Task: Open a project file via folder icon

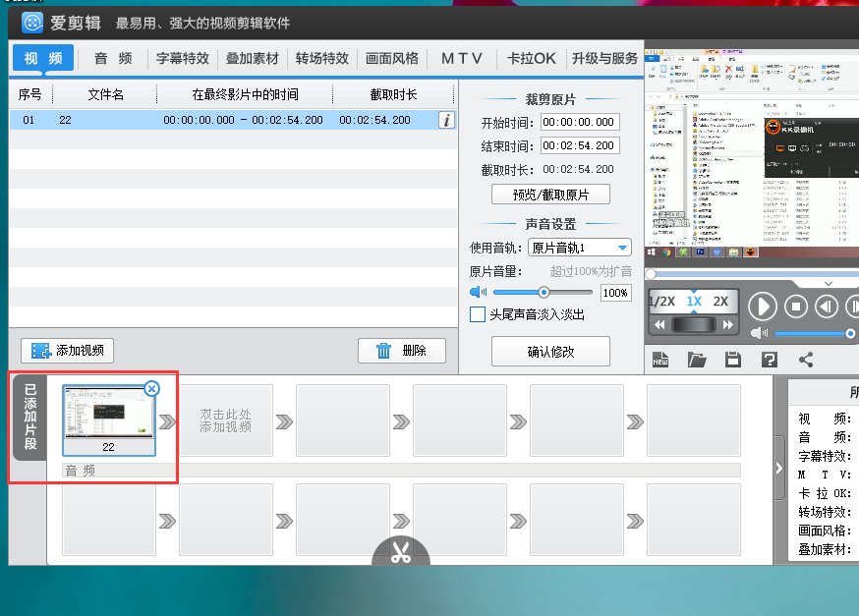Action: point(697,358)
